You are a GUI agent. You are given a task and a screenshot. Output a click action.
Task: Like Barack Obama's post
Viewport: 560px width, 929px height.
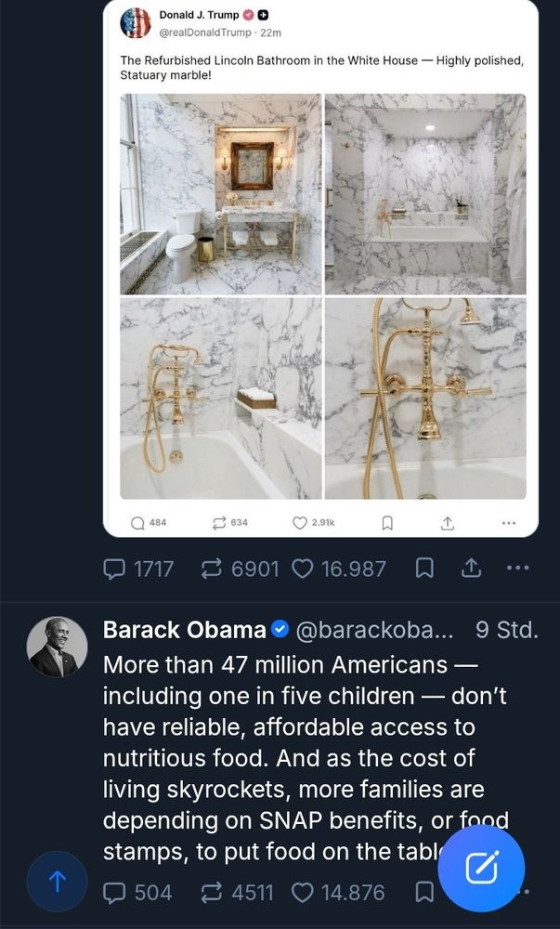click(x=302, y=892)
